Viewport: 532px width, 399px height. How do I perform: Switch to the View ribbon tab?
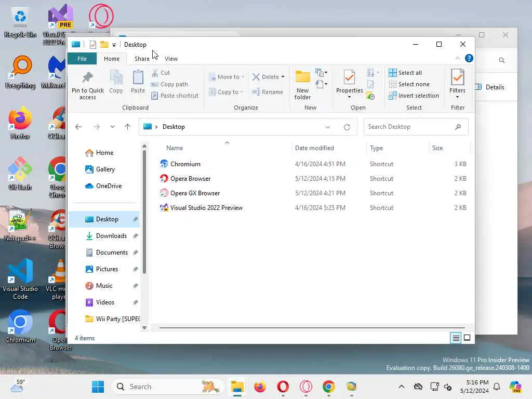point(171,59)
